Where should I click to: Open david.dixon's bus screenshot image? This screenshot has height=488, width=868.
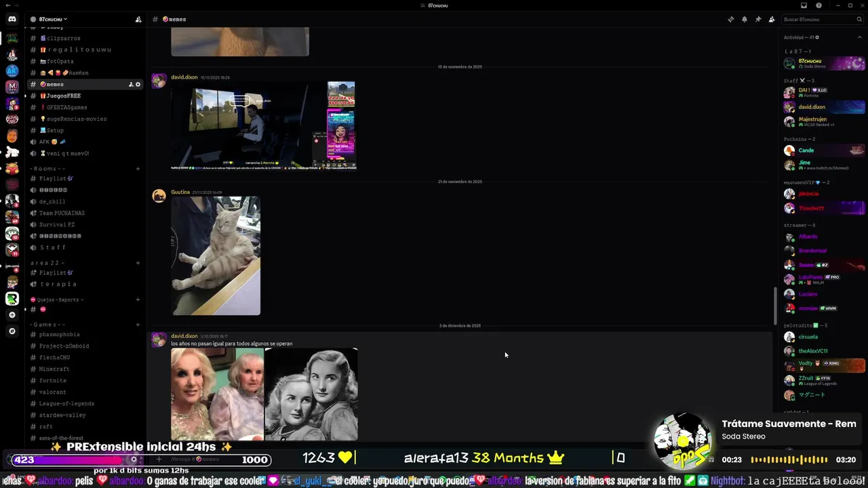[x=264, y=125]
